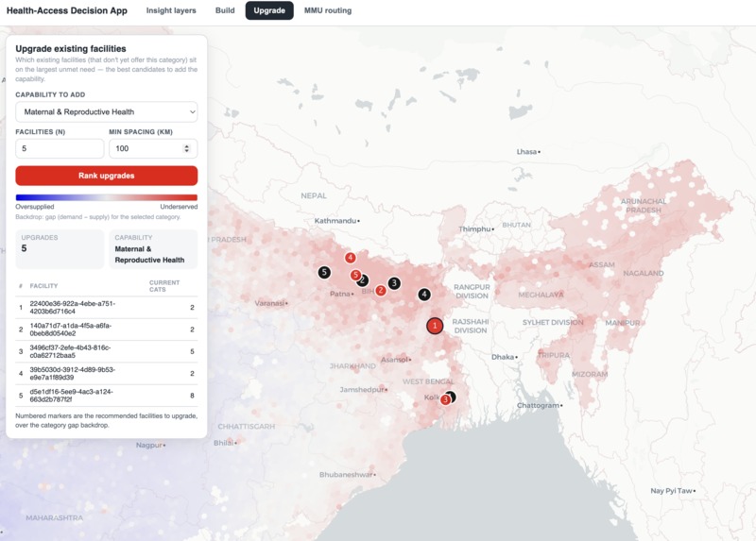This screenshot has height=541, width=756.
Task: Click red map marker number 1
Action: (x=435, y=326)
